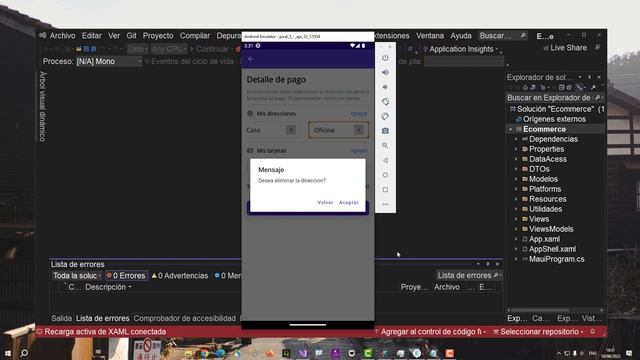Screen dimensions: 640x360
Task: Click the 0 Errores filter toggle
Action: [x=126, y=276]
